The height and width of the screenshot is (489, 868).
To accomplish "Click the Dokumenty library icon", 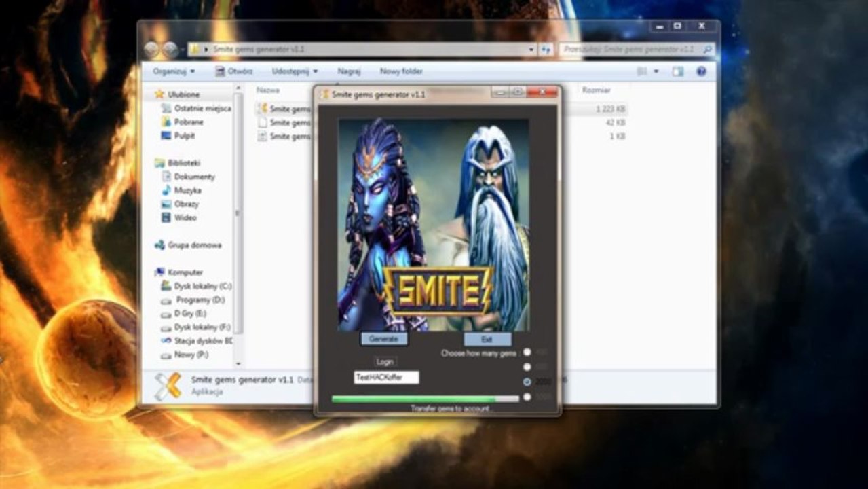I will click(x=166, y=177).
